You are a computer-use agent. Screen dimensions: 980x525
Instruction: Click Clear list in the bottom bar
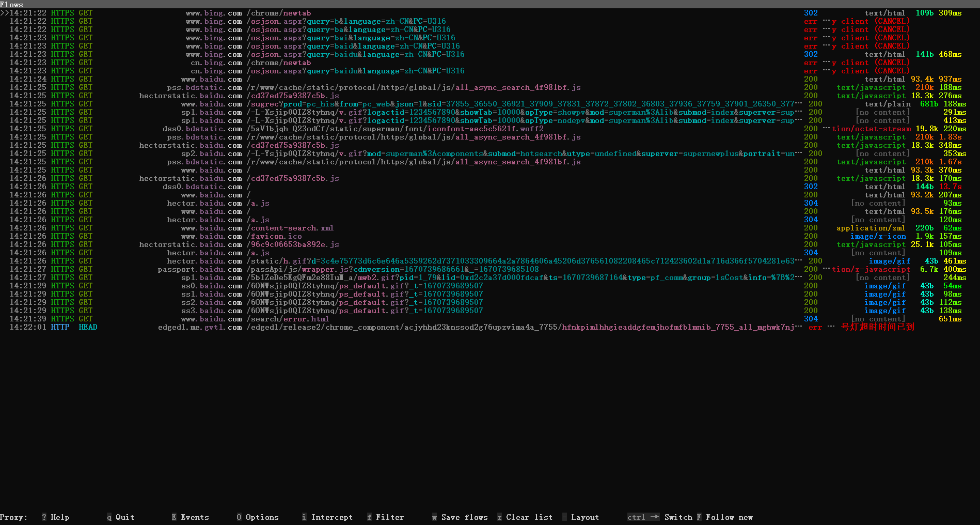click(x=525, y=517)
